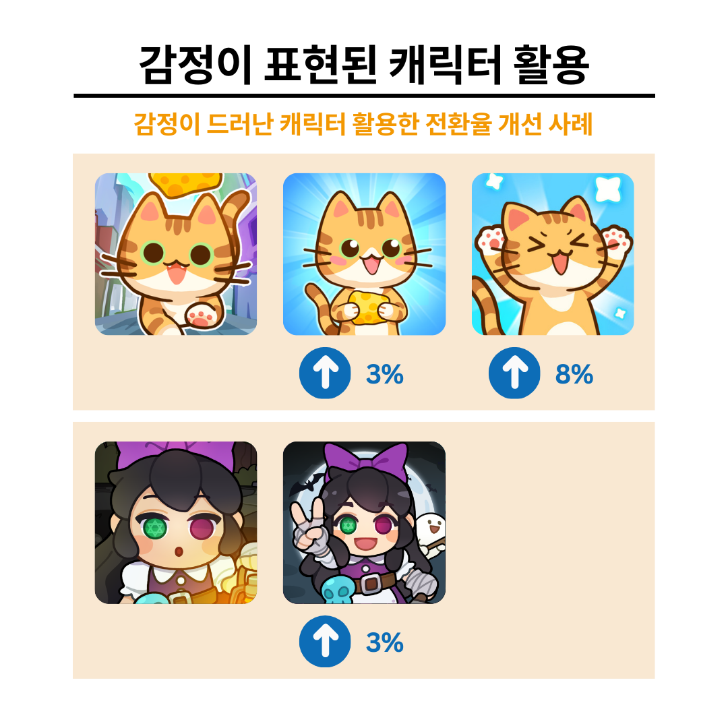Click the large white sparkle above cheering cat
This screenshot has width=728, height=728.
click(x=608, y=189)
